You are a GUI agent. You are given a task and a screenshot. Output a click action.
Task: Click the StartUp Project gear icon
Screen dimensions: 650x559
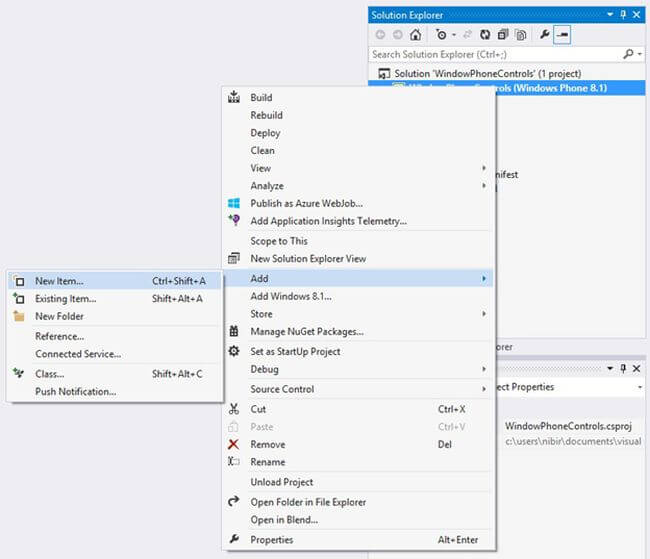234,351
